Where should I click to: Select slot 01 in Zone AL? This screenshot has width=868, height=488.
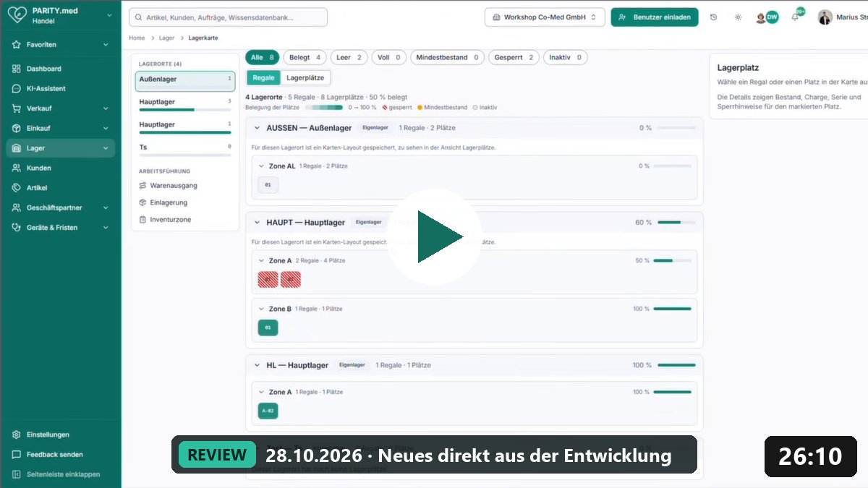click(x=268, y=185)
